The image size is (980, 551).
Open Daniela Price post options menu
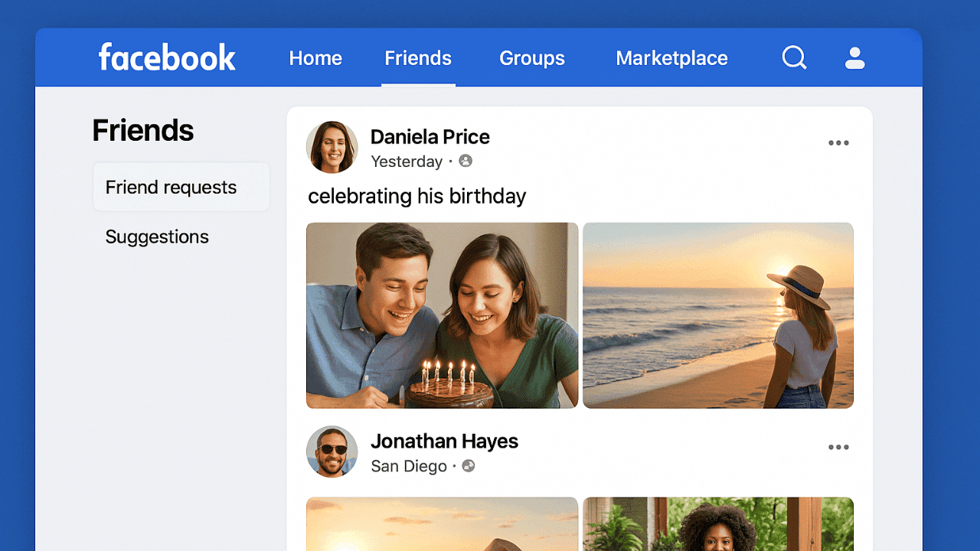tap(838, 143)
